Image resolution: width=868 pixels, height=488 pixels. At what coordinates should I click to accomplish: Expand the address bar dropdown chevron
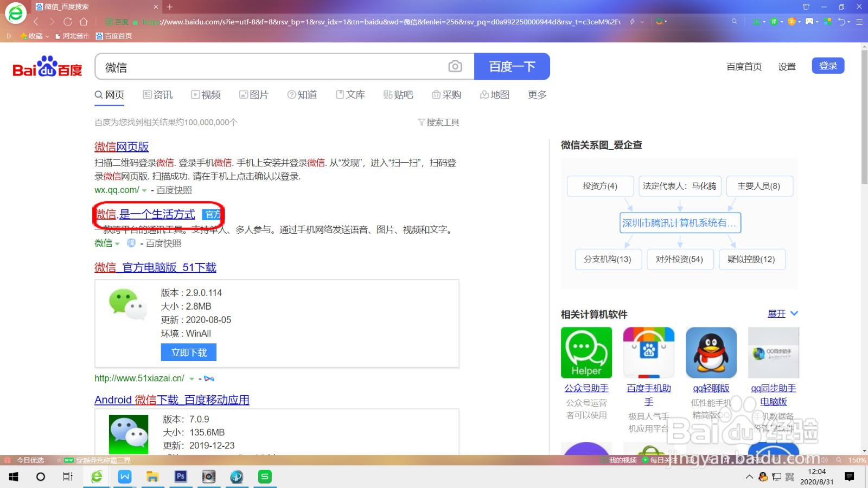pyautogui.click(x=642, y=22)
